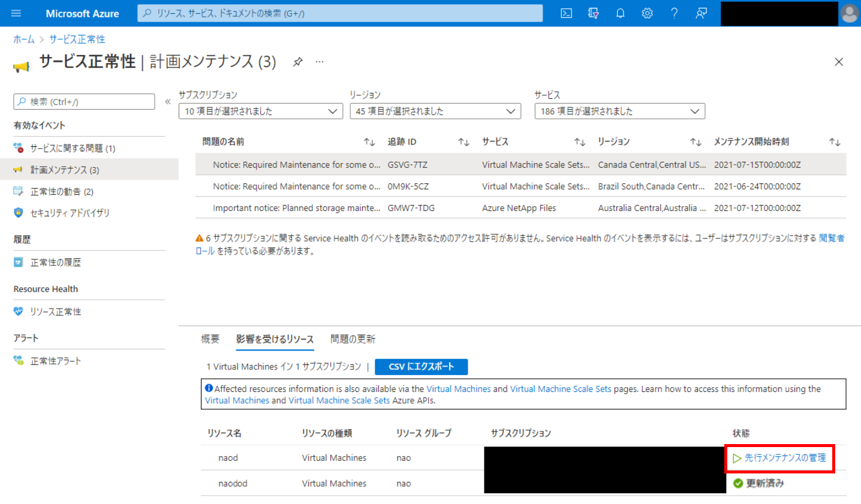Click the Microsoft Azure logo text
Screen dimensions: 861x504
pos(82,13)
